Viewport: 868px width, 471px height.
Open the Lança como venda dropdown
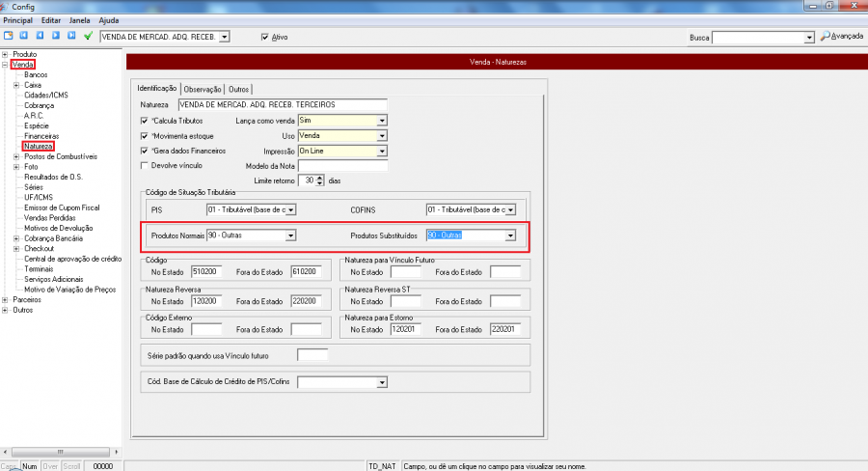pos(381,121)
